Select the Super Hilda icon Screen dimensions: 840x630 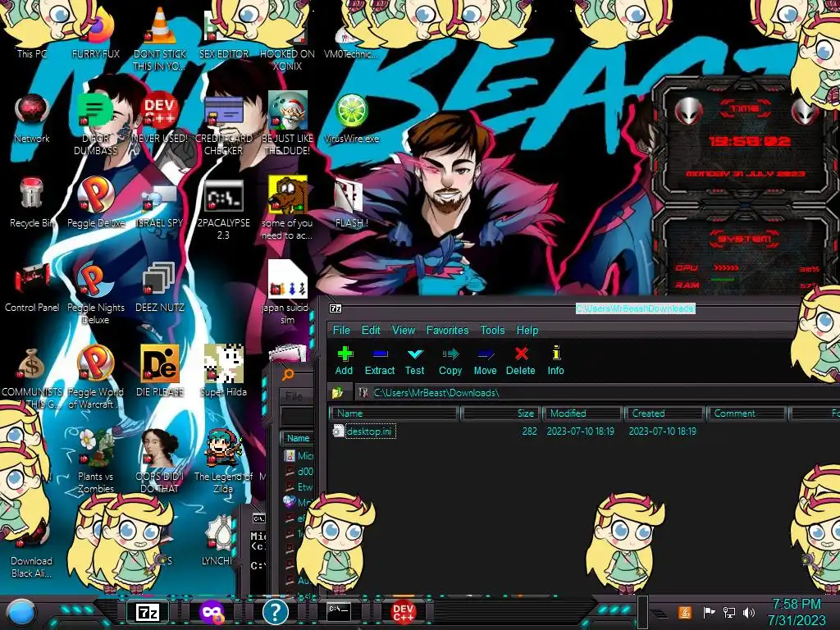pos(224,372)
